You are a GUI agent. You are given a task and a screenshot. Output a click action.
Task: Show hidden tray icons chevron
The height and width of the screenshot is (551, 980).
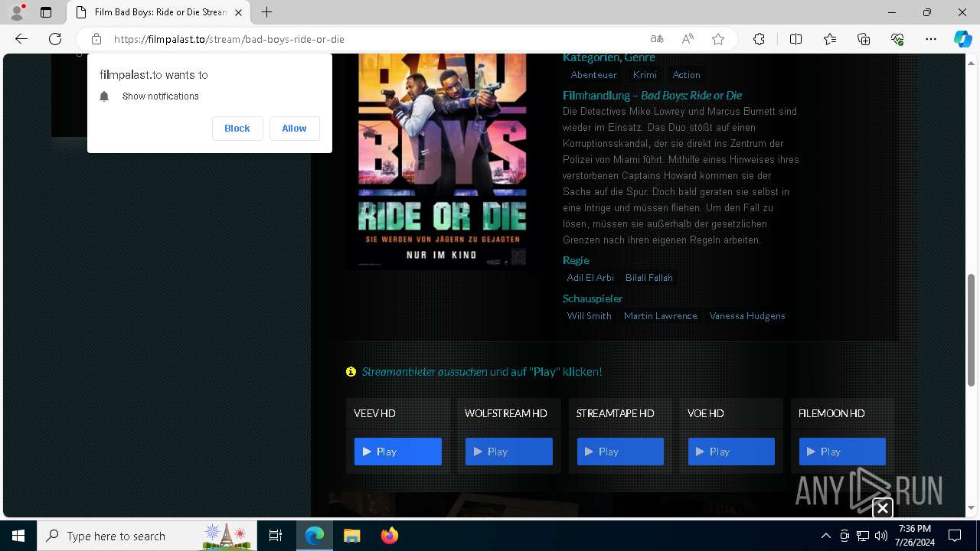826,536
